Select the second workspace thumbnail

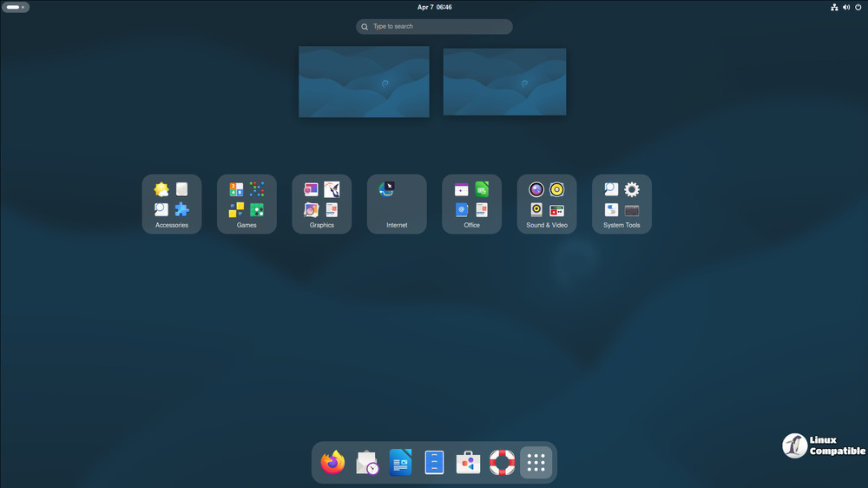coord(504,82)
